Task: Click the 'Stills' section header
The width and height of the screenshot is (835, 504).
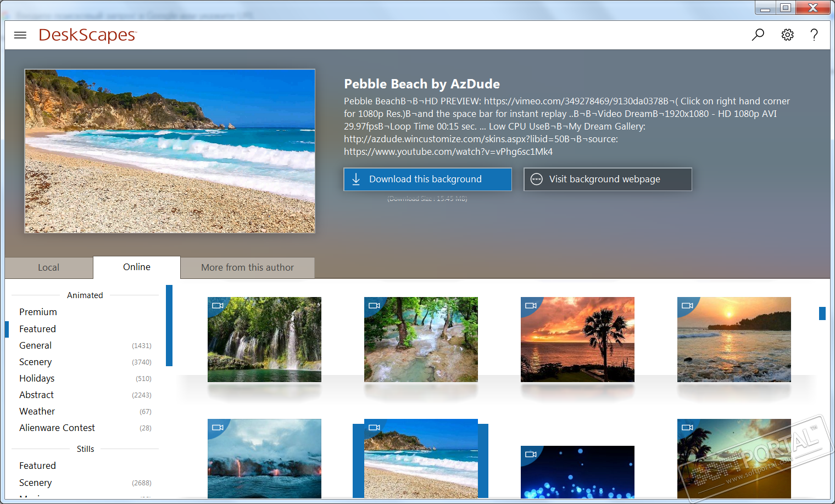Action: pos(86,449)
